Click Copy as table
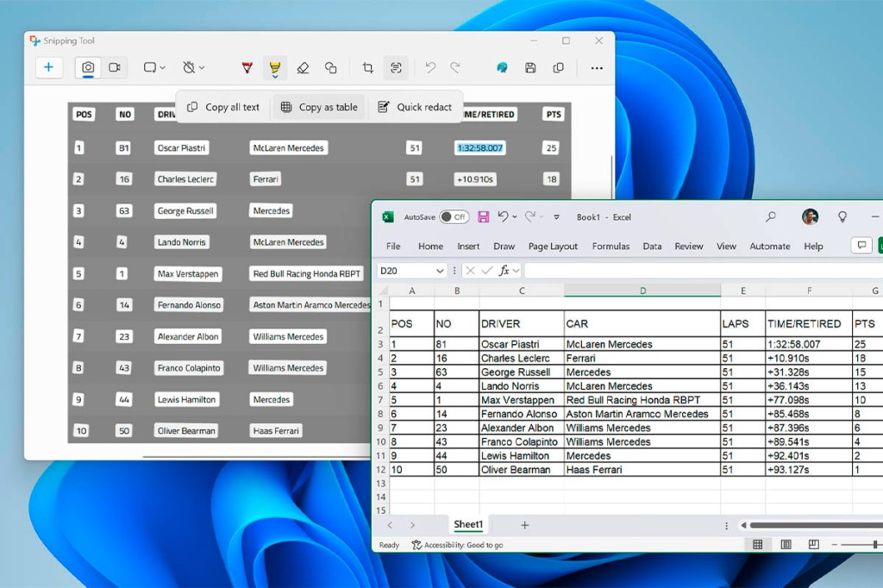This screenshot has height=588, width=883. pyautogui.click(x=319, y=107)
